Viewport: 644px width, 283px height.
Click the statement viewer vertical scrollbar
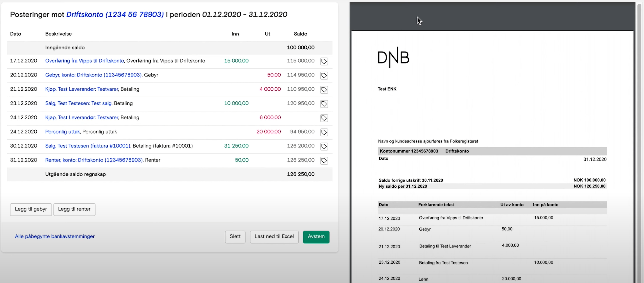pos(639,143)
